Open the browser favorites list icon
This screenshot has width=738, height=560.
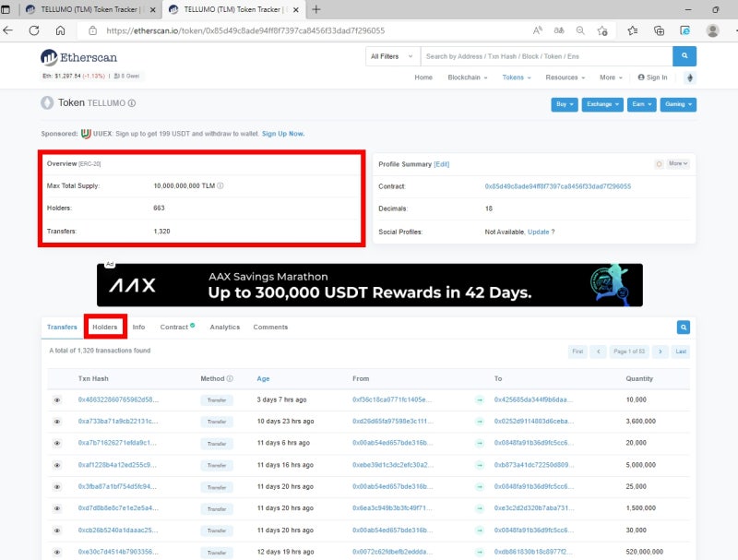(633, 30)
